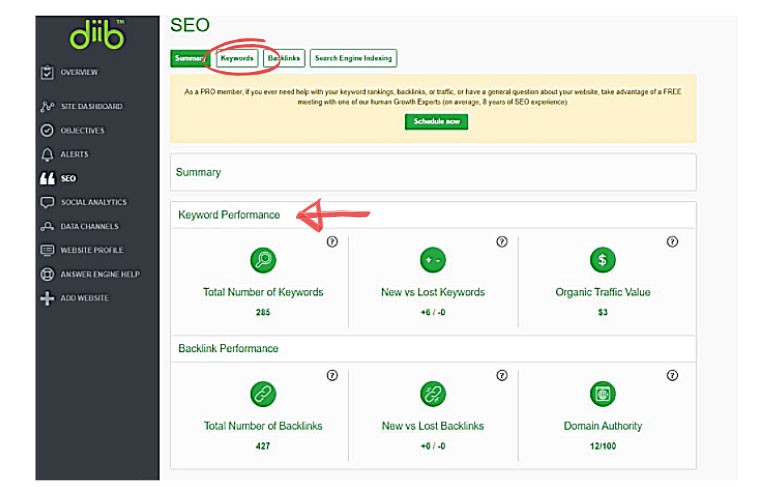Screen dimensions: 773x487
Task: Click the New vs Lost Keywords label
Action: pos(433,292)
